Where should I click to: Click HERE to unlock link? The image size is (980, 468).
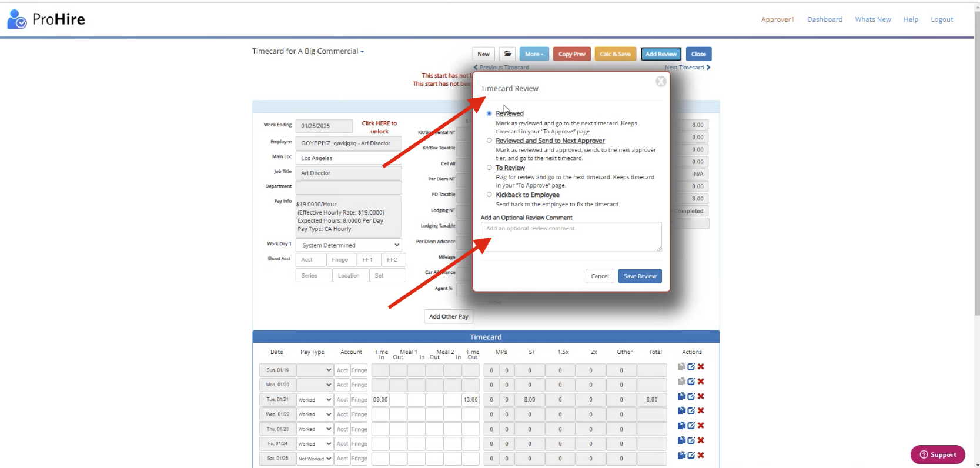[379, 127]
